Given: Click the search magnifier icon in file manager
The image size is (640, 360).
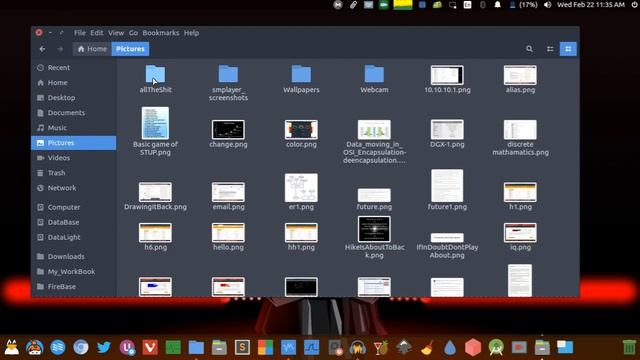Looking at the screenshot, I should (529, 49).
